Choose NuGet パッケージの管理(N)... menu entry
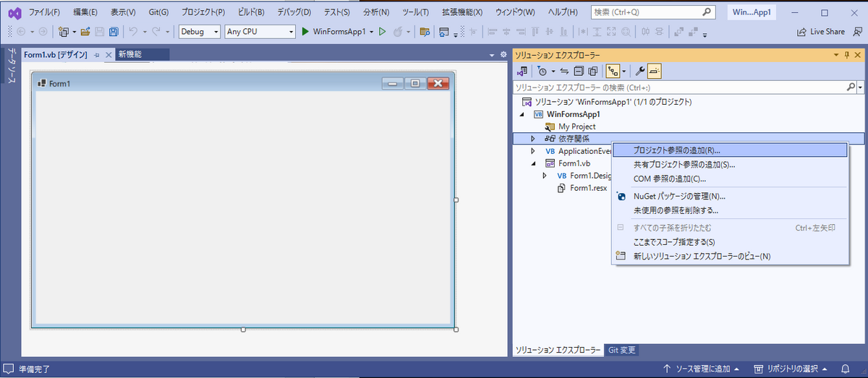Screen dimensions: 868x378 [729, 196]
